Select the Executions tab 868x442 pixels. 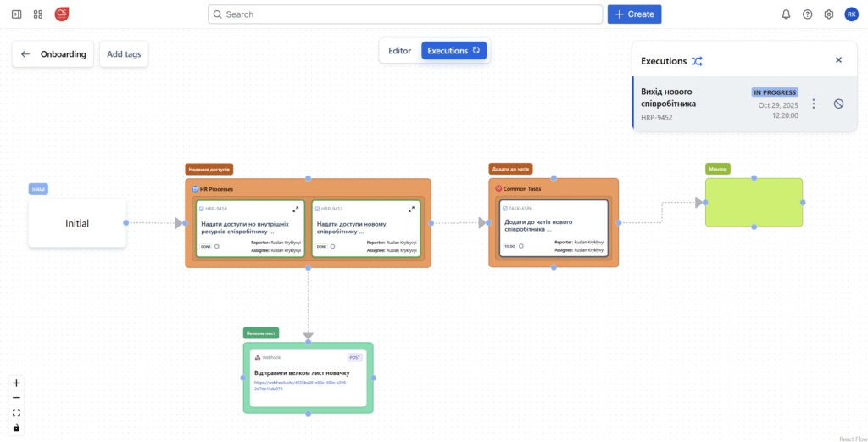pyautogui.click(x=453, y=51)
